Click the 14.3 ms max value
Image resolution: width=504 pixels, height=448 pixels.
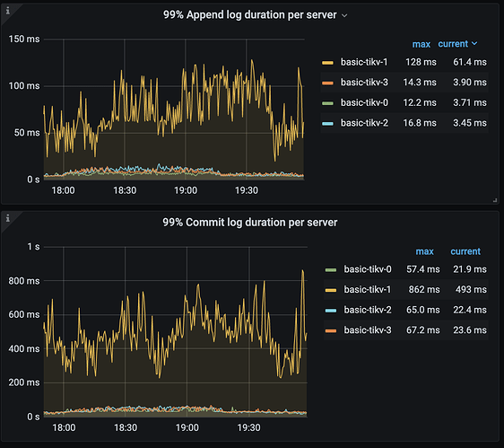click(420, 82)
